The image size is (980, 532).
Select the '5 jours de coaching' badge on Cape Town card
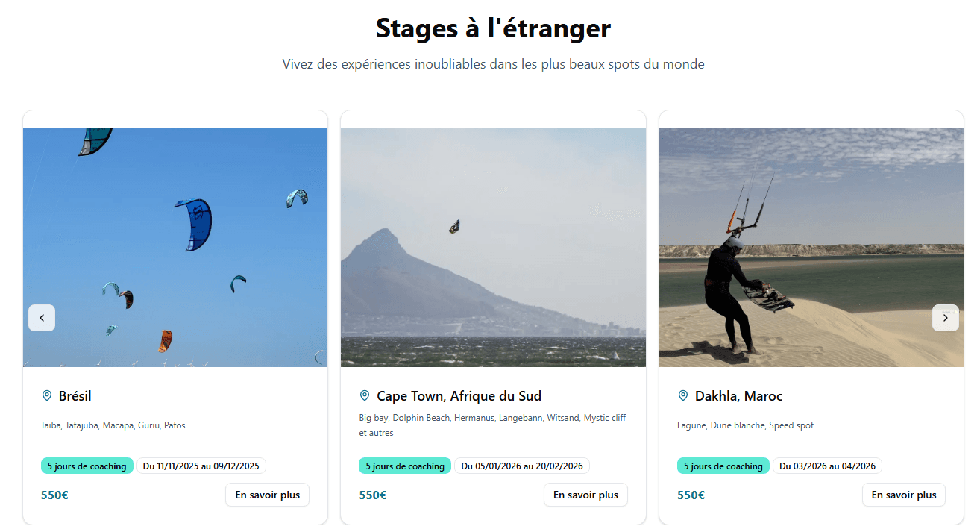(405, 466)
